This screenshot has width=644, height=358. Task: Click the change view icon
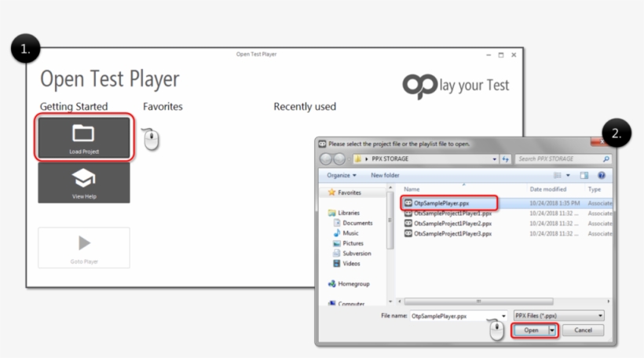[x=558, y=175]
